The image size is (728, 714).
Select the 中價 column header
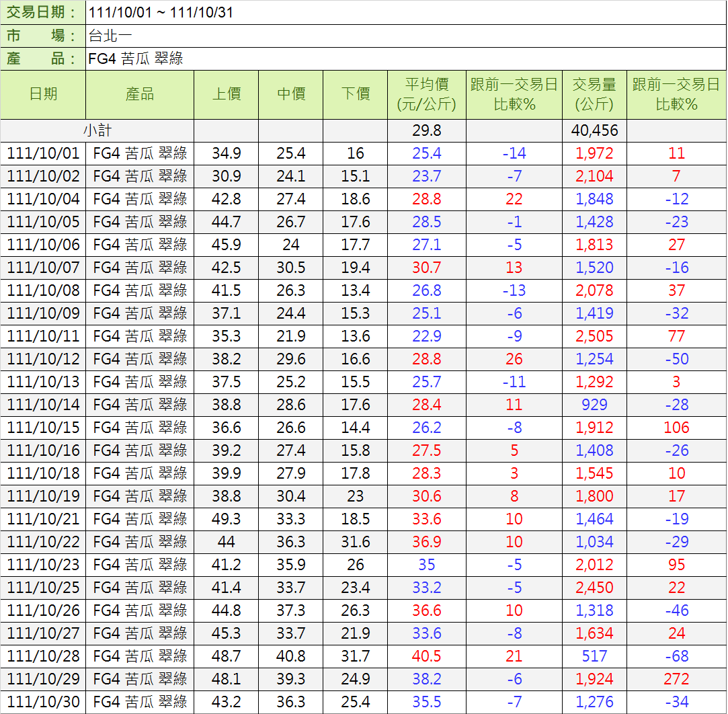[291, 94]
